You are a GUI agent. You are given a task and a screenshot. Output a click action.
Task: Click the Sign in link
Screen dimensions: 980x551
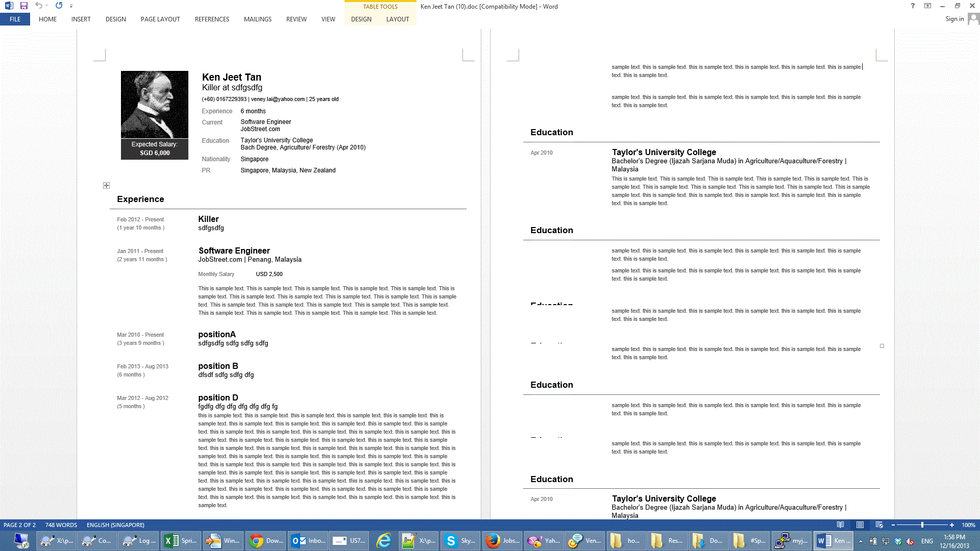(954, 19)
